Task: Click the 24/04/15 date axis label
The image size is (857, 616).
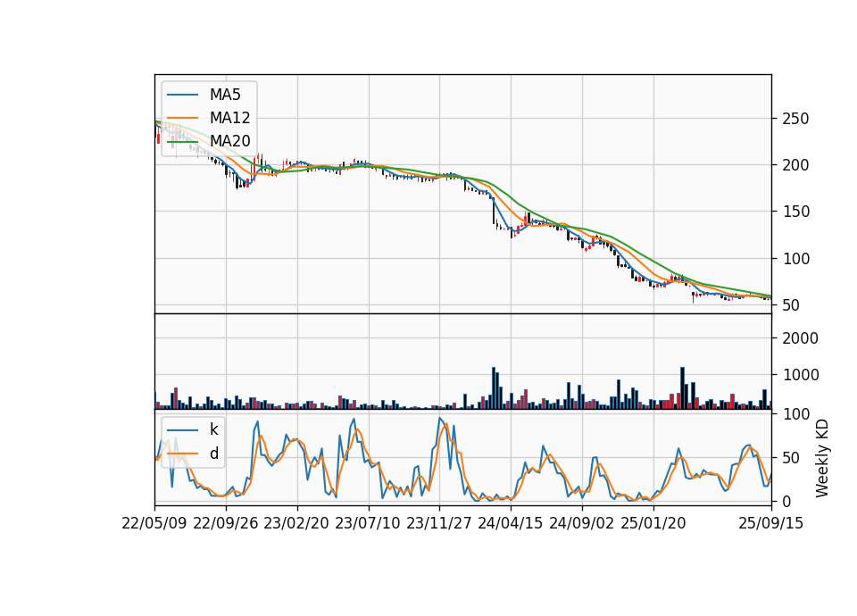Action: (x=510, y=523)
